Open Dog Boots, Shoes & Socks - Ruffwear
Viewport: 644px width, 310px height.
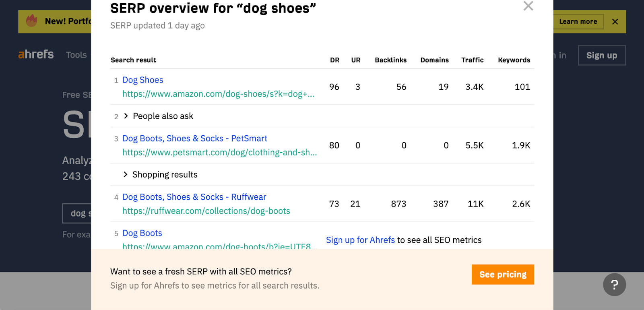click(194, 197)
